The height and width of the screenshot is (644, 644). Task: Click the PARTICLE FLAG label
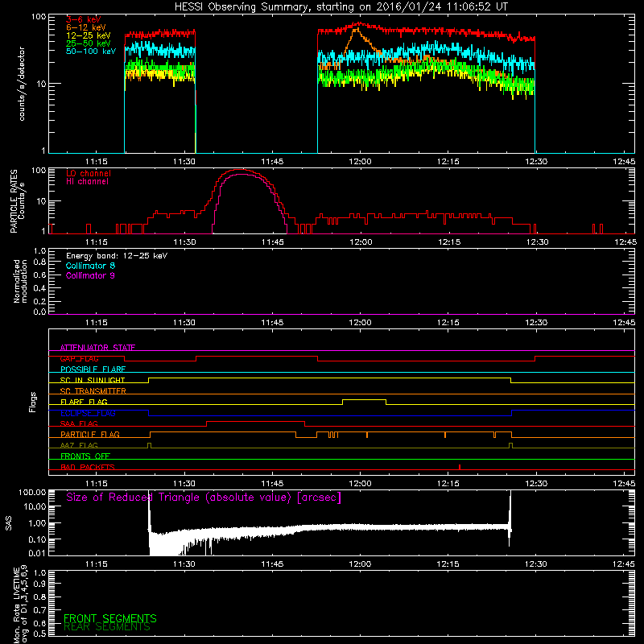tap(90, 434)
